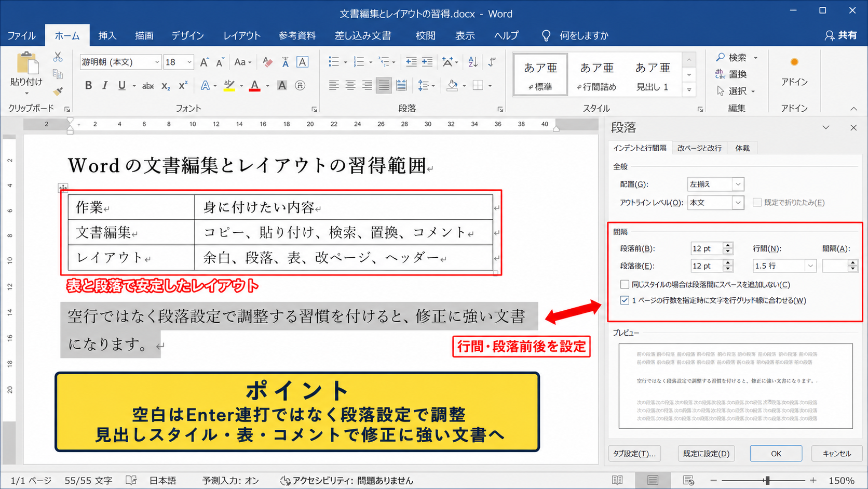Open line spacing options icon
Screen dimensions: 868x489
point(424,85)
